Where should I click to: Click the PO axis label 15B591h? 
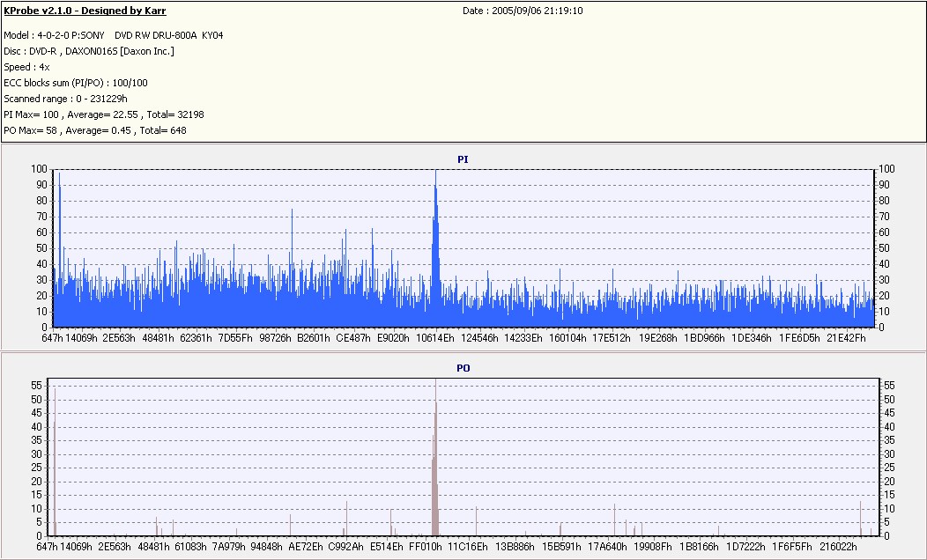coord(561,547)
